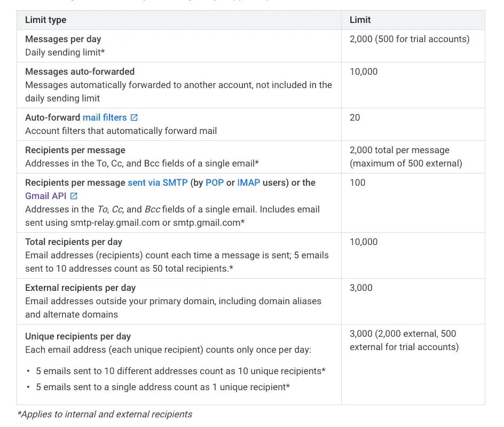Select the Auto-forward heading text
The image size is (504, 427).
[53, 117]
